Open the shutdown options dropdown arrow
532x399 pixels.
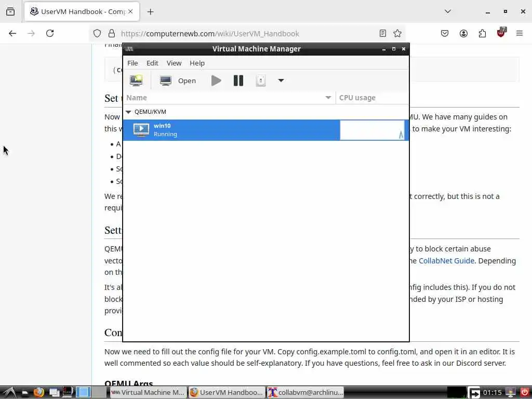click(x=281, y=81)
